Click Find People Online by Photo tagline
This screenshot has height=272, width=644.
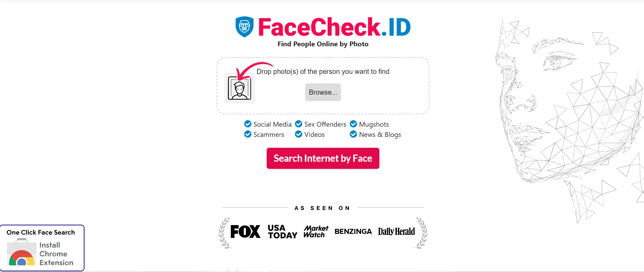point(323,44)
